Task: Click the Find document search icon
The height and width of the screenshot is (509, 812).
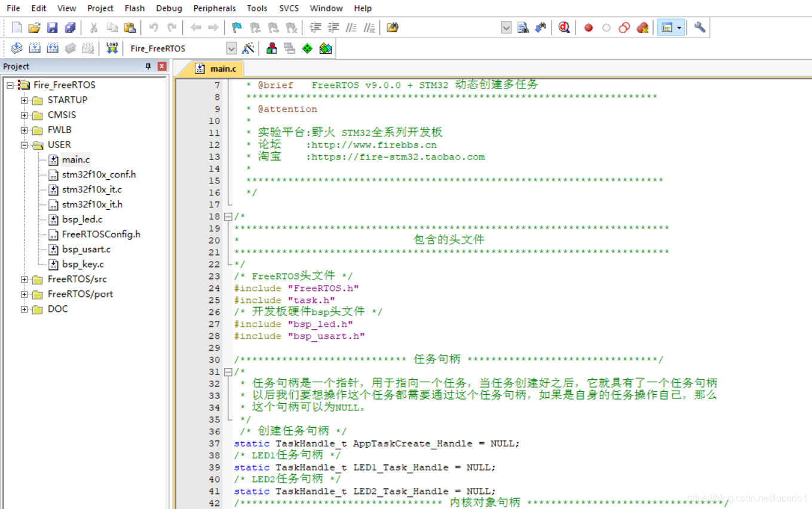Action: (523, 27)
